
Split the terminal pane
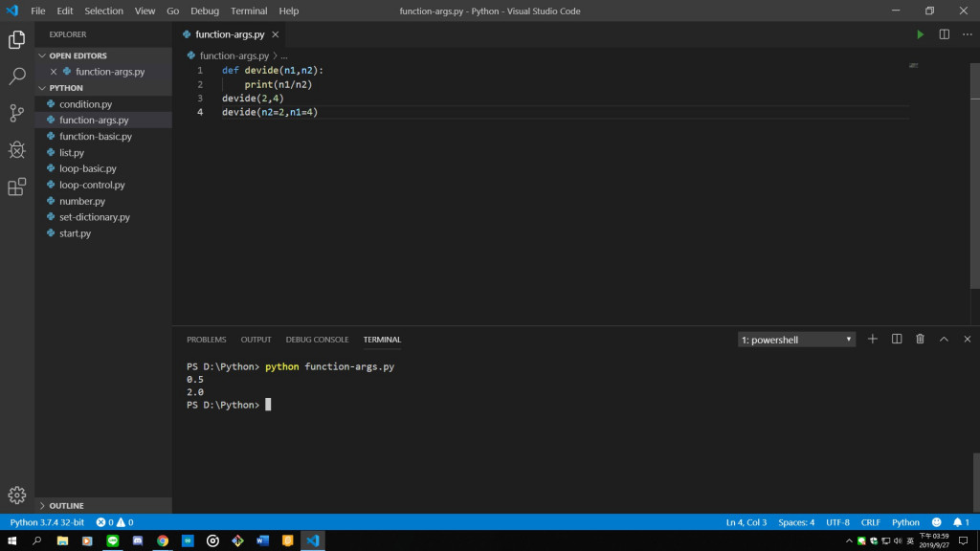point(897,340)
